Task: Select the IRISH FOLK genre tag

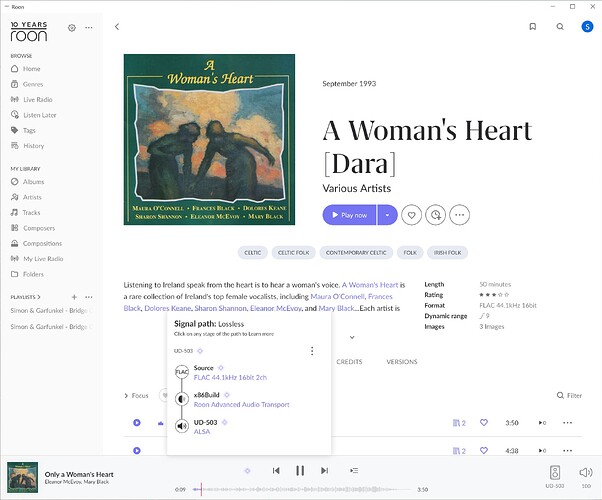Action: [447, 252]
